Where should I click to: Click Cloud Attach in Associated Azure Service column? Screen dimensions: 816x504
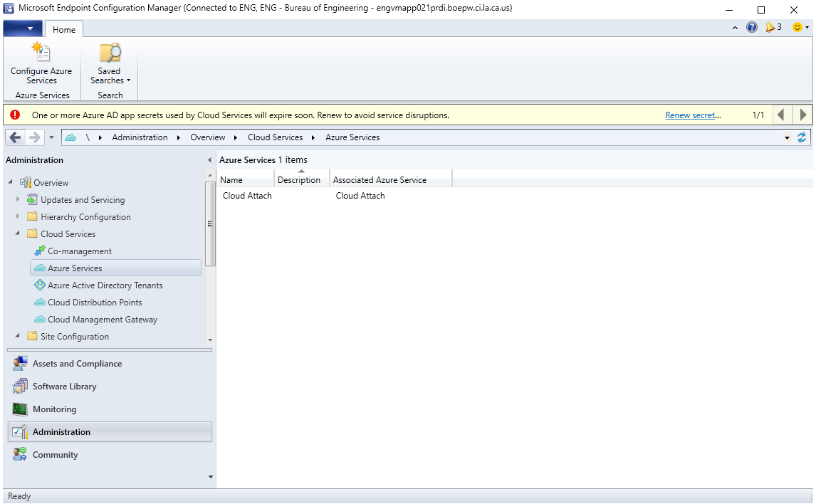point(360,196)
